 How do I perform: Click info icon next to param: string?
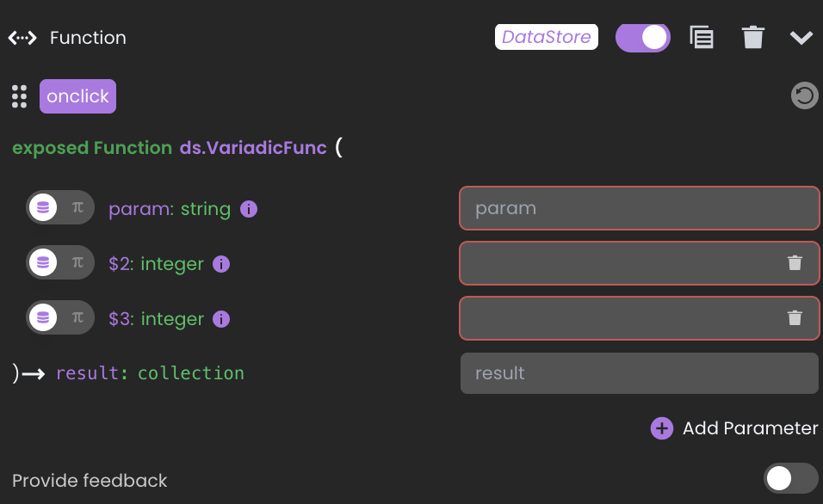click(x=249, y=209)
